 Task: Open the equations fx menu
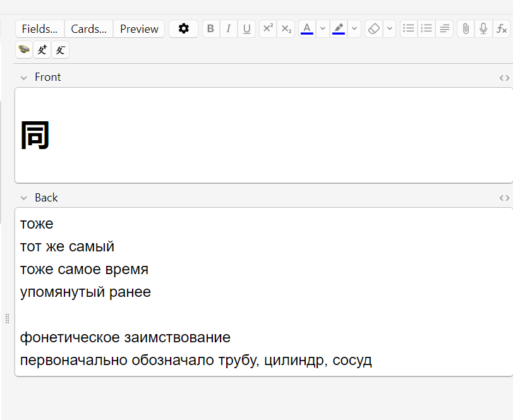click(x=502, y=29)
